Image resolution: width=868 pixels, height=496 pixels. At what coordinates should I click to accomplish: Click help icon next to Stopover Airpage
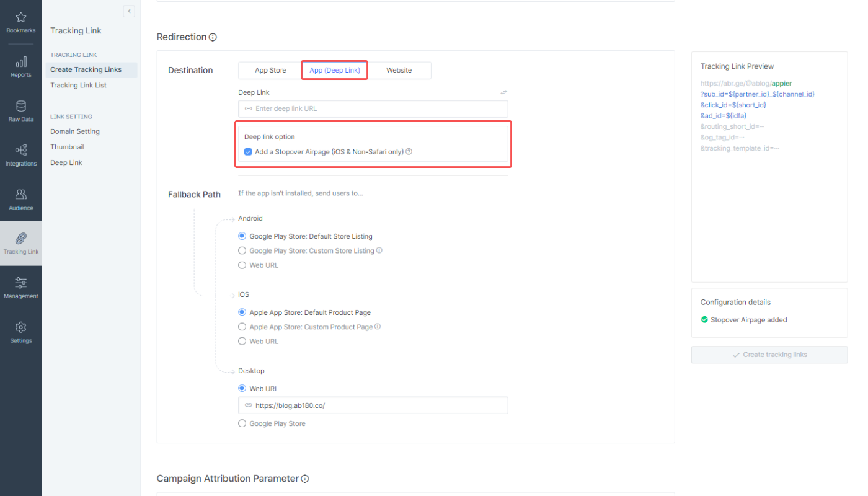point(409,152)
